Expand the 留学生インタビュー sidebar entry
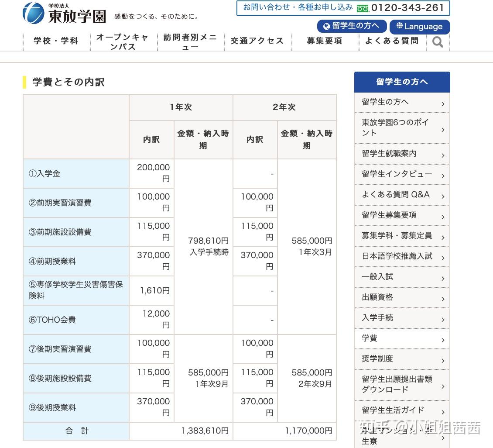 point(442,175)
